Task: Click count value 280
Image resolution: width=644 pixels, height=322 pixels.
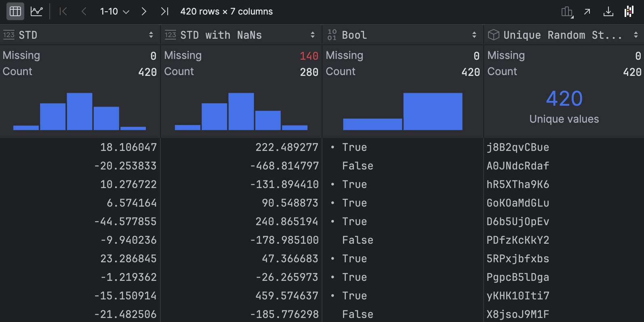Action: 309,72
